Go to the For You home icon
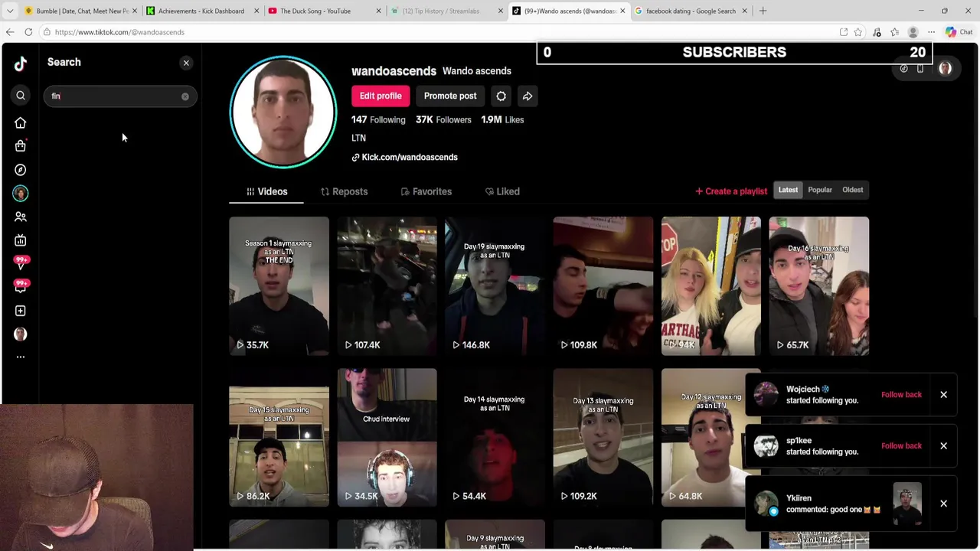 click(21, 122)
